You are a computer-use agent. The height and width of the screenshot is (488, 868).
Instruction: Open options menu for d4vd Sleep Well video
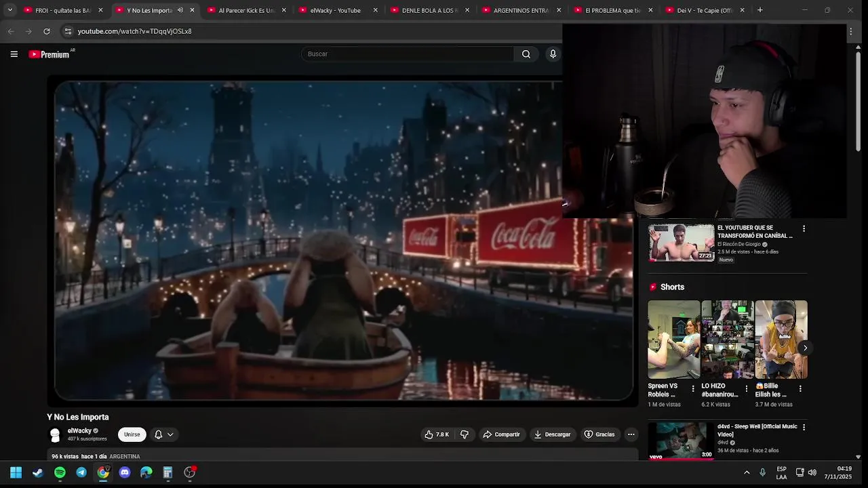pyautogui.click(x=804, y=428)
